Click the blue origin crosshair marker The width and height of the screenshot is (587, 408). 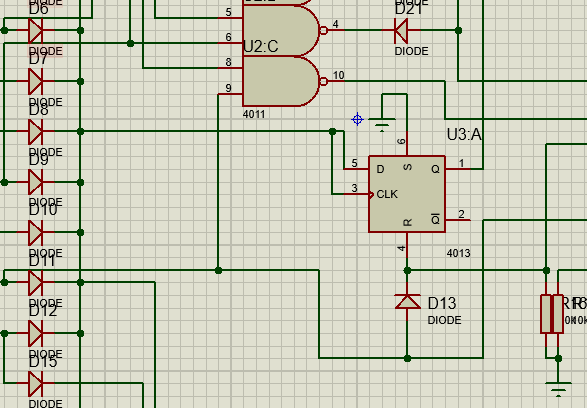358,119
